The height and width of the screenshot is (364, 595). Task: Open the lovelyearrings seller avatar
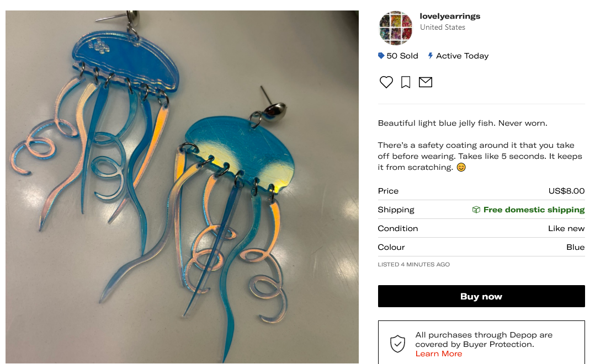[x=396, y=28]
